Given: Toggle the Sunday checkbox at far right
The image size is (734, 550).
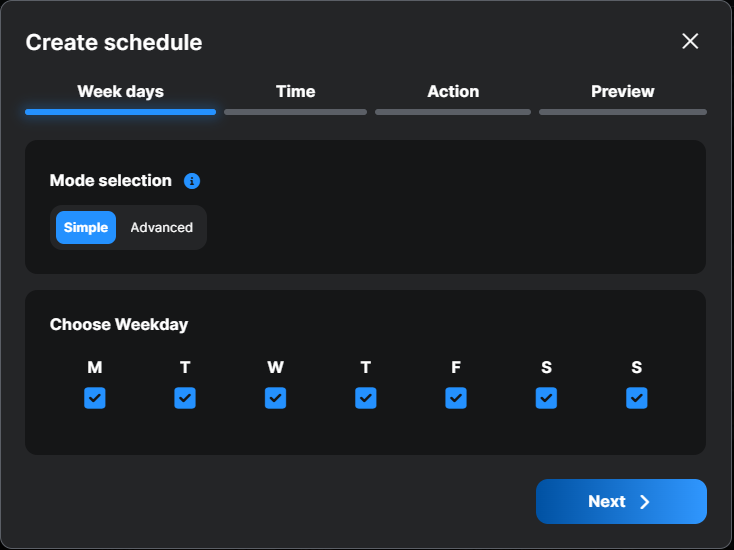Looking at the screenshot, I should coord(637,398).
